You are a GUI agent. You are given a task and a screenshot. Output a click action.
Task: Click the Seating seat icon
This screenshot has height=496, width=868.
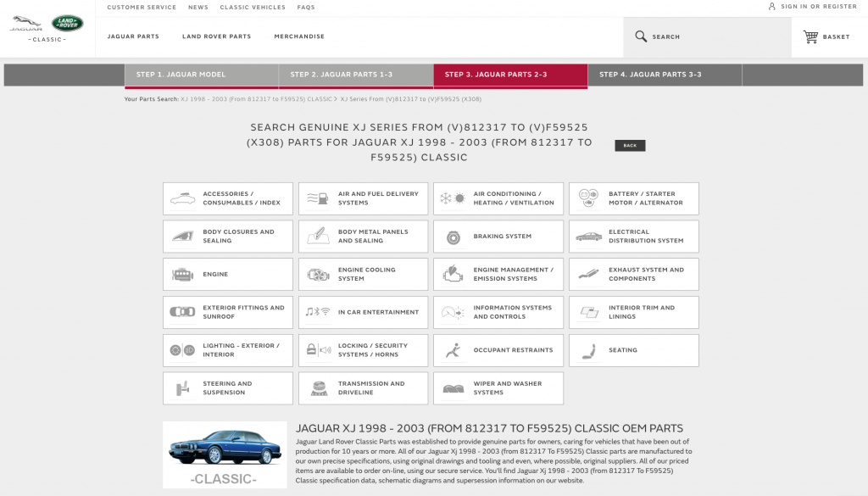[589, 351]
